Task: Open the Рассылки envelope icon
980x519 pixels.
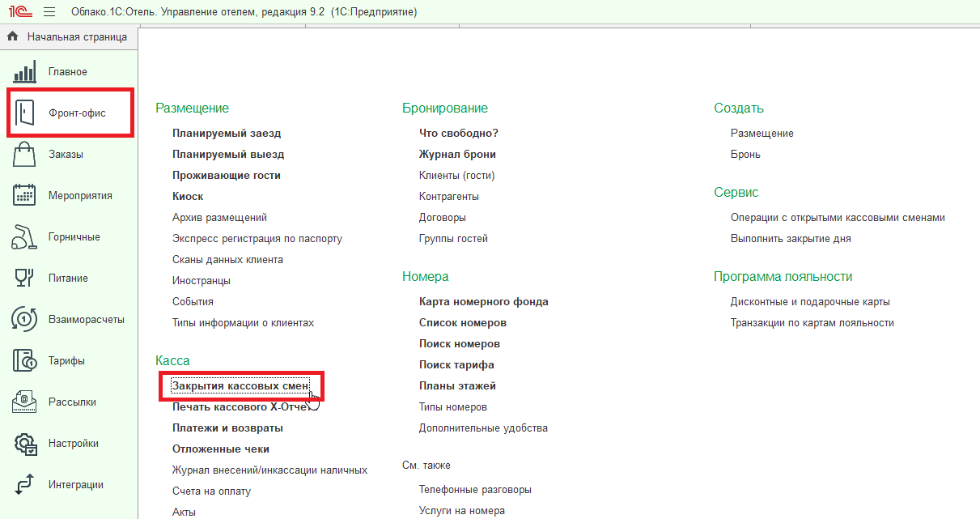Action: click(25, 402)
